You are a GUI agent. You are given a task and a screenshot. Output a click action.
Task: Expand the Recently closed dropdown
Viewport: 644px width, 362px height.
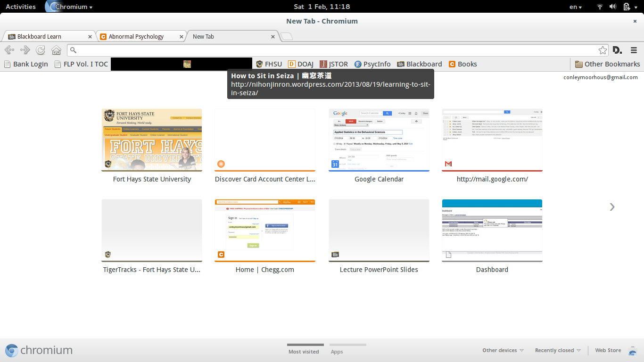click(557, 350)
